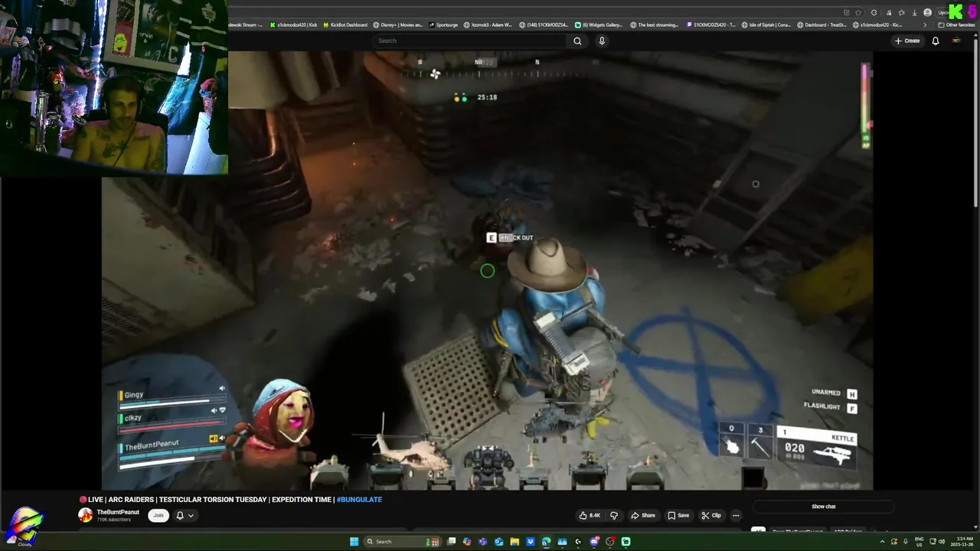
Task: Open Discord from taskbar
Action: point(594,542)
